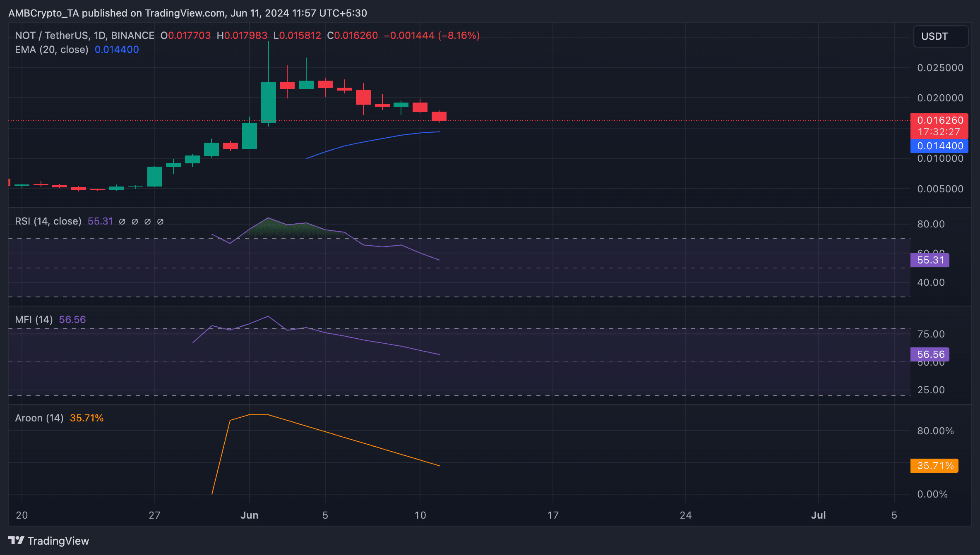The image size is (980, 555).
Task: Click the last ø symbol beside RSI
Action: tap(160, 222)
